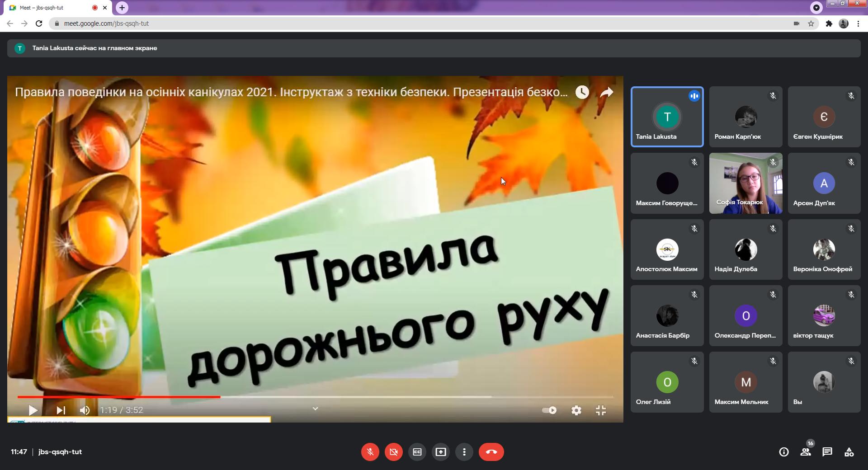Open the browser extensions puzzle icon
Image resolution: width=868 pixels, height=470 pixels.
(x=829, y=23)
